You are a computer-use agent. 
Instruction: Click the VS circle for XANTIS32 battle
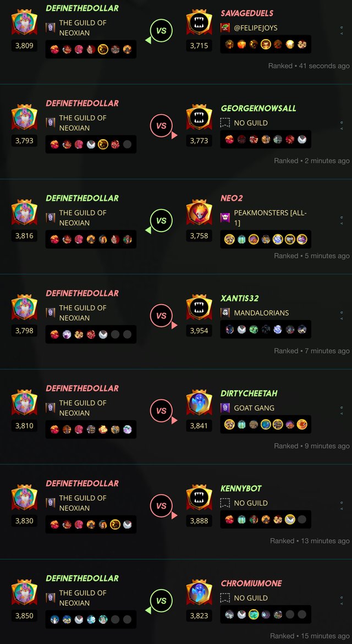[x=161, y=316]
